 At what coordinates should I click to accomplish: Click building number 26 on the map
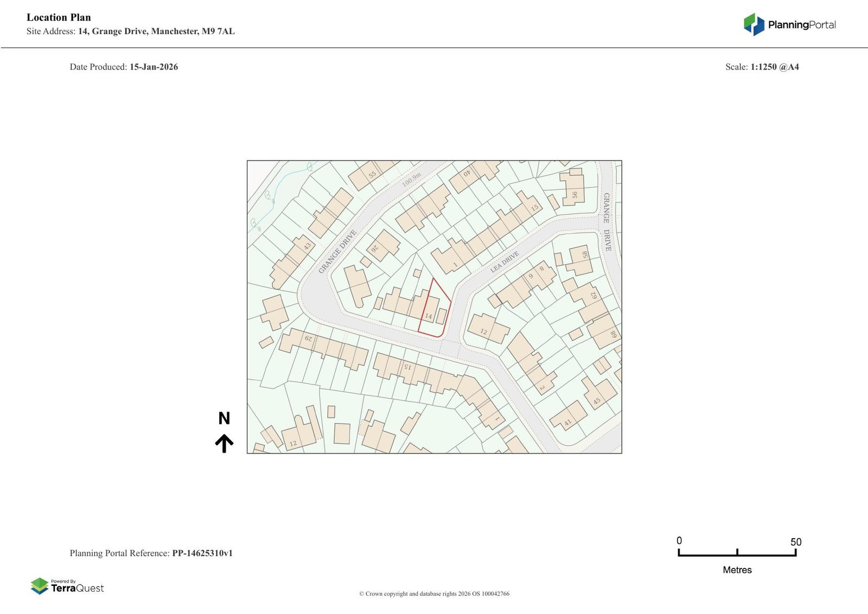pyautogui.click(x=374, y=248)
